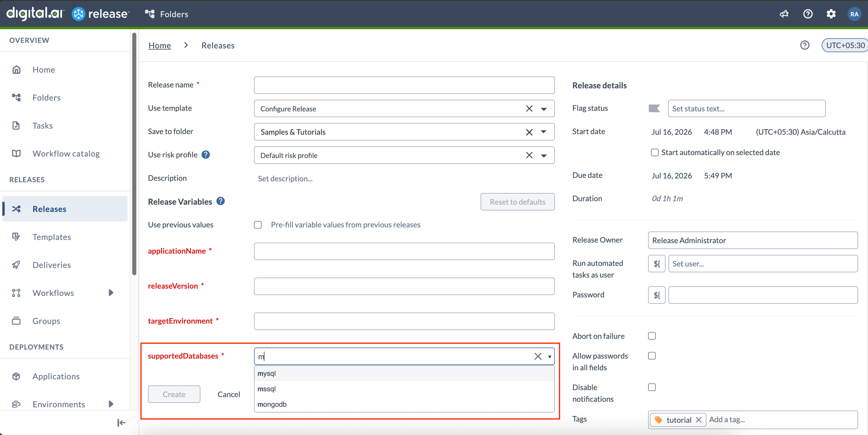Viewport: 868px width, 435px height.
Task: Toggle the supportedDatabases dropdown arrow
Action: click(x=550, y=357)
